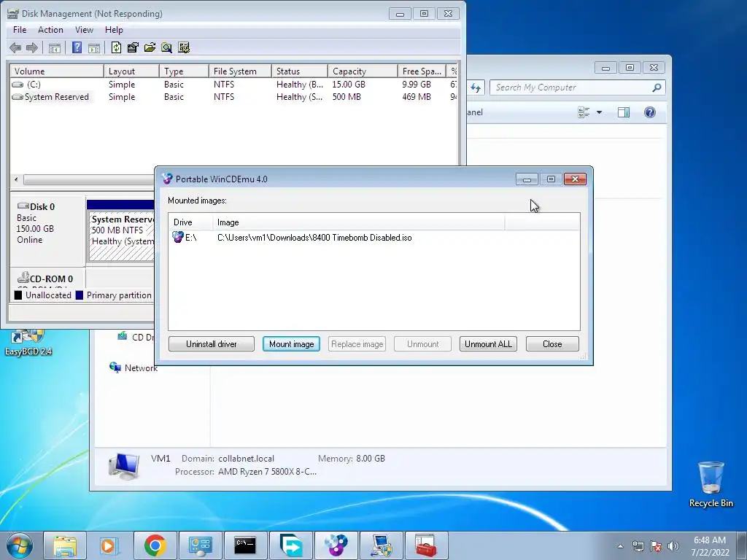Select the 8400 Timebomb Disabled.iso image path
Image resolution: width=747 pixels, height=560 pixels.
pos(314,238)
